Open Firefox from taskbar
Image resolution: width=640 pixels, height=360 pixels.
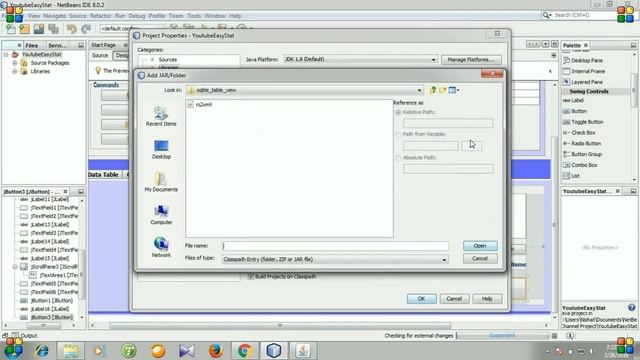click(216, 351)
